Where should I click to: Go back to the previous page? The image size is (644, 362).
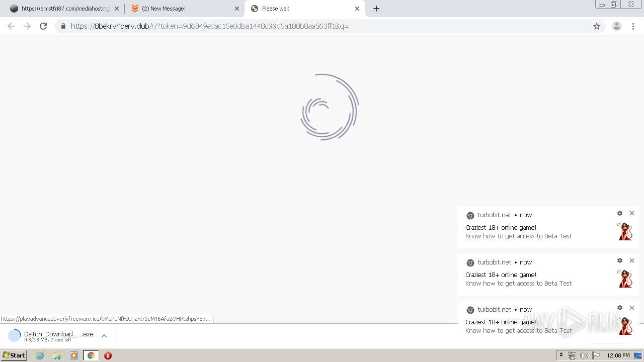pos(11,26)
